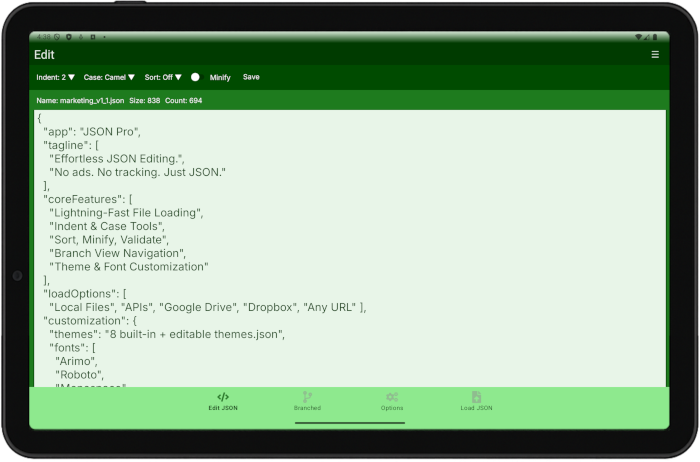
Task: Select the Edit JSON tab
Action: pos(223,401)
